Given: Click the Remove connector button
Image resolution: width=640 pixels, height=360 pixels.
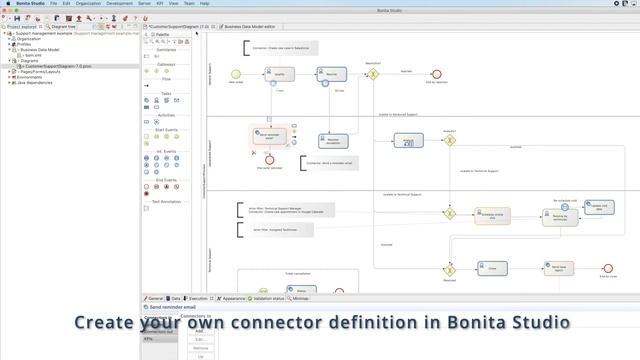Looking at the screenshot, I should point(200,348).
